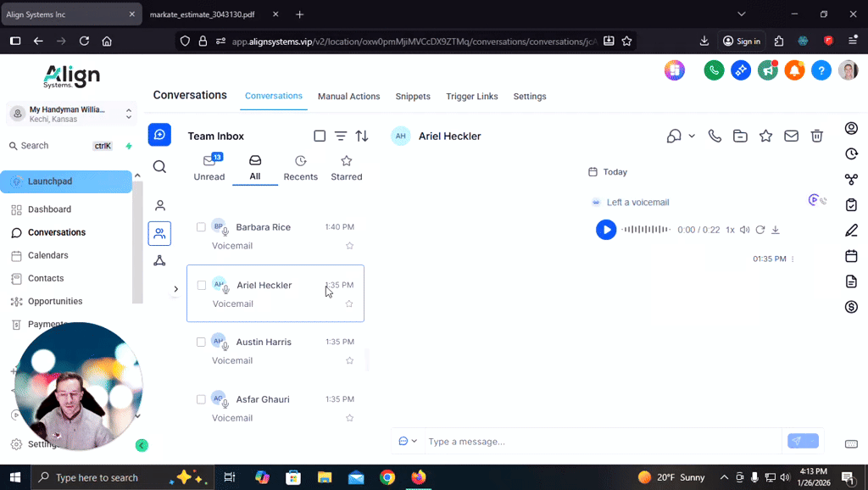Open the internal chat network icon
The height and width of the screenshot is (490, 868).
coord(159,260)
